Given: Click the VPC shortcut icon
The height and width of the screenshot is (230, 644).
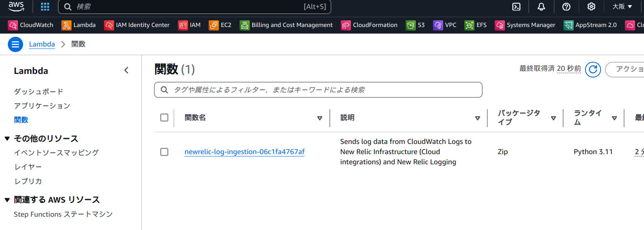Looking at the screenshot, I should (x=438, y=25).
